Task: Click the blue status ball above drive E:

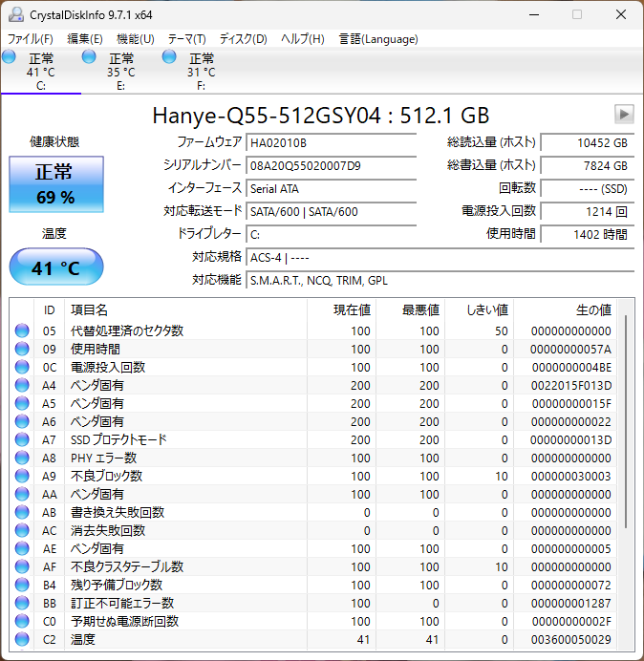Action: point(89,56)
